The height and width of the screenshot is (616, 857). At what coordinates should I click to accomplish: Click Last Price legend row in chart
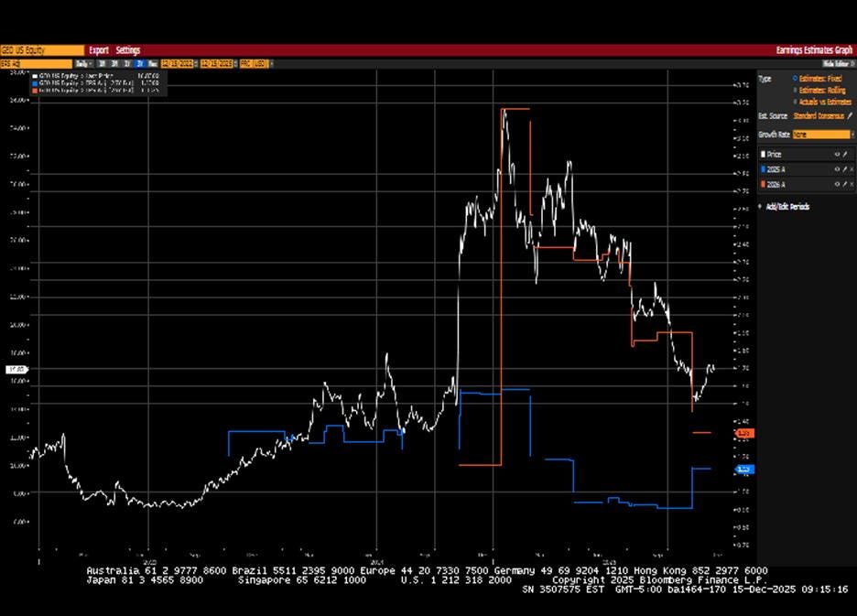(x=95, y=76)
